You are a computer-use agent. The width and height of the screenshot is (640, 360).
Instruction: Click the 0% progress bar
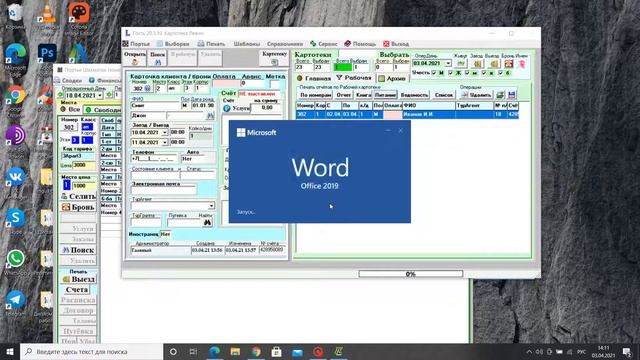(411, 274)
